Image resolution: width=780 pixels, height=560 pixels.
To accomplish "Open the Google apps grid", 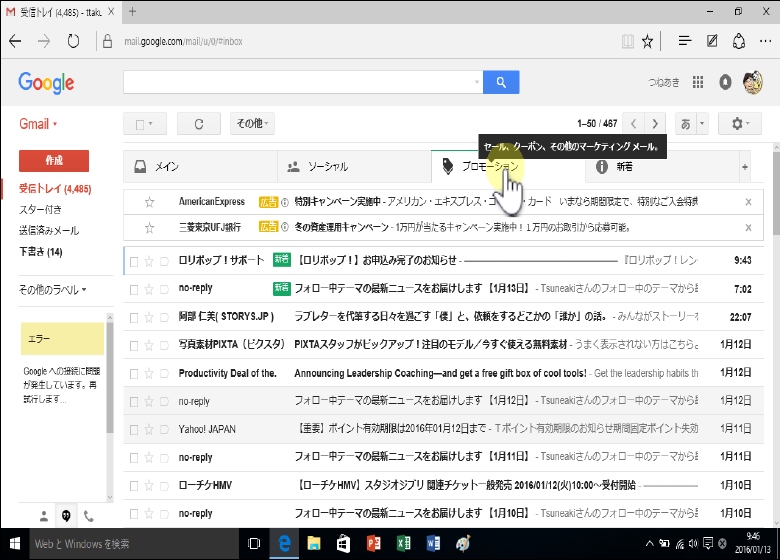I will click(698, 82).
